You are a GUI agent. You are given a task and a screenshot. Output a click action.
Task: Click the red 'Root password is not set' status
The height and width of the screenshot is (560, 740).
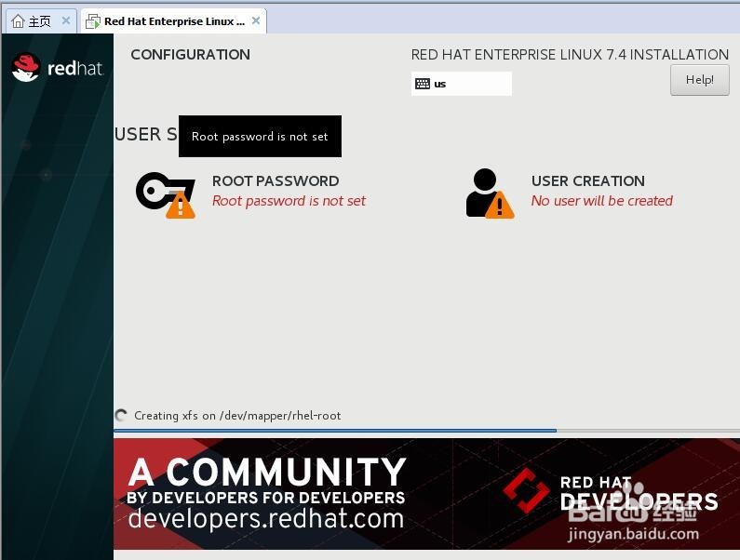[289, 201]
